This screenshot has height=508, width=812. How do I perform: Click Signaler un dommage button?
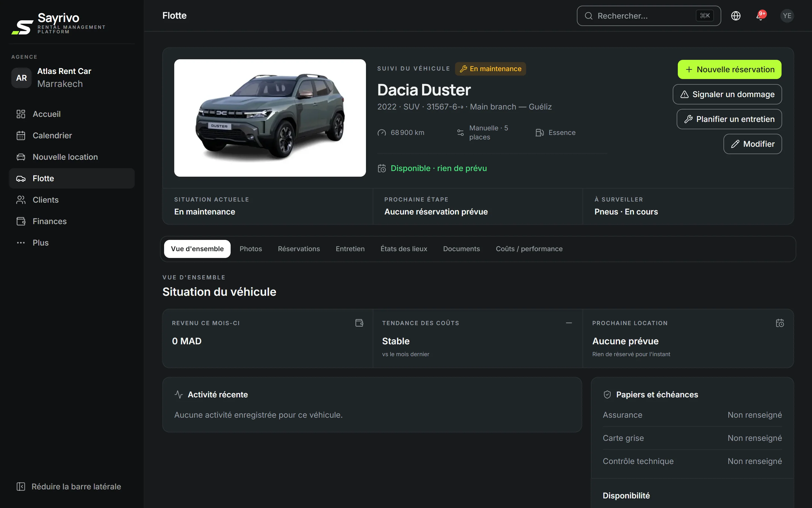point(727,95)
